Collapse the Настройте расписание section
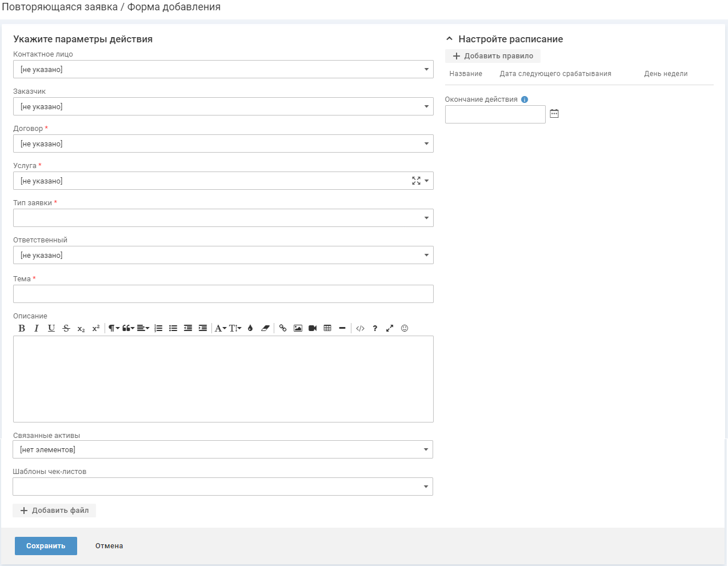This screenshot has height=566, width=728. pyautogui.click(x=450, y=39)
